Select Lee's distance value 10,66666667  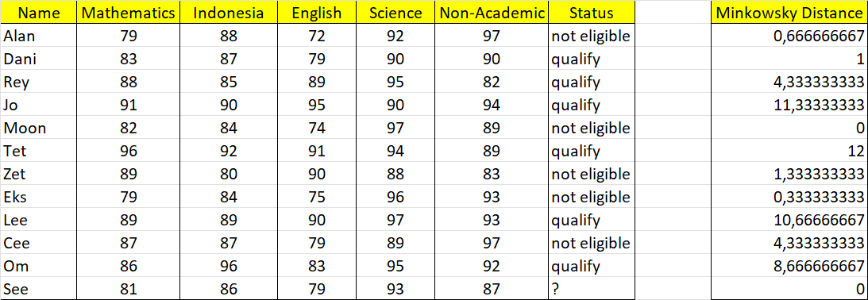click(789, 220)
